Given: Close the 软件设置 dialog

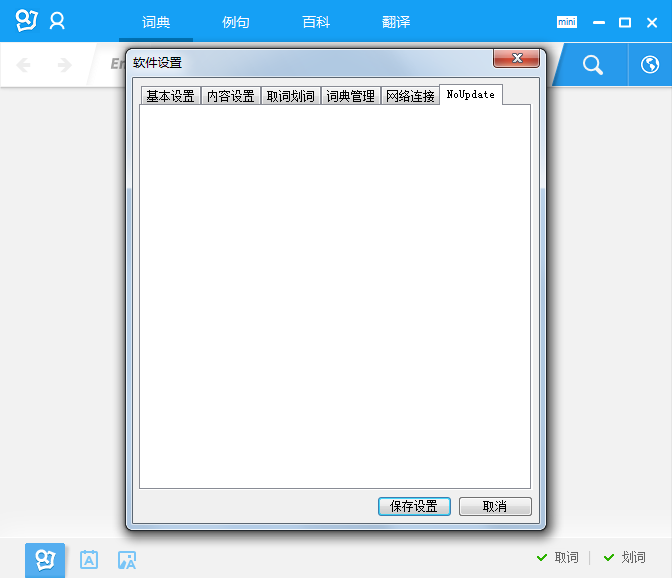Looking at the screenshot, I should pyautogui.click(x=516, y=58).
